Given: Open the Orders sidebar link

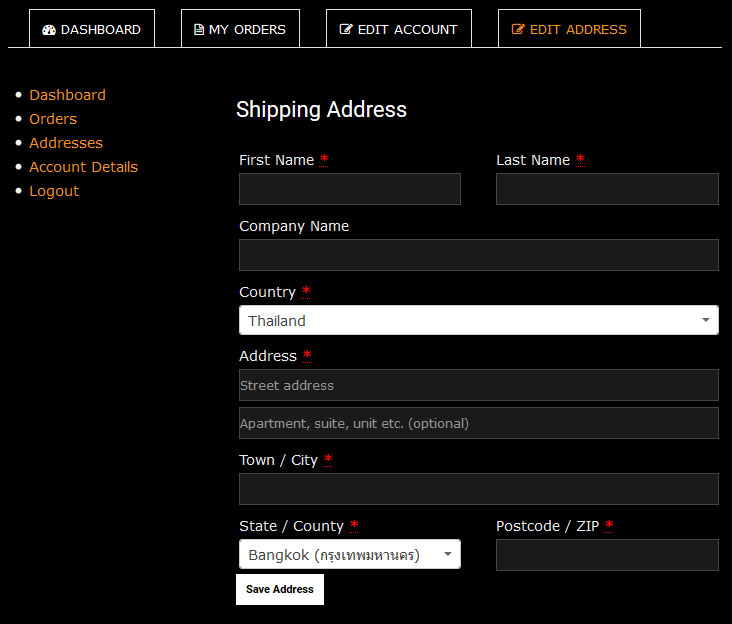Looking at the screenshot, I should pyautogui.click(x=53, y=119).
